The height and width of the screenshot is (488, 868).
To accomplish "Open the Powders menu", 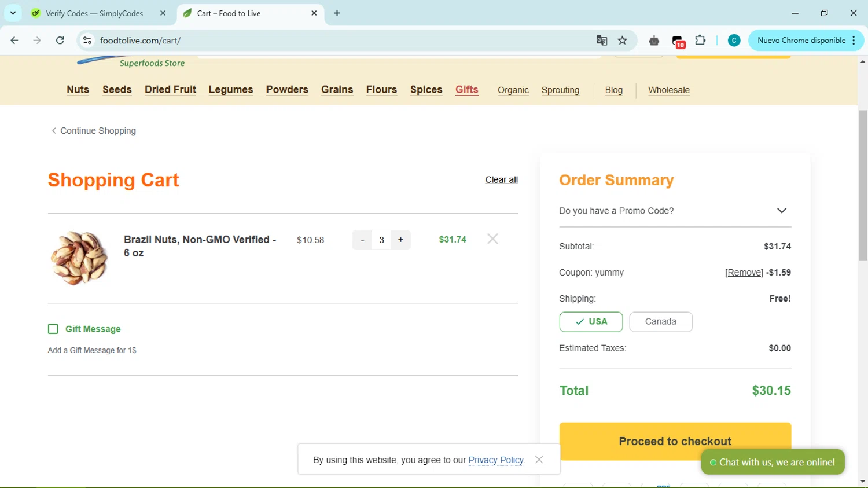I will coord(287,90).
